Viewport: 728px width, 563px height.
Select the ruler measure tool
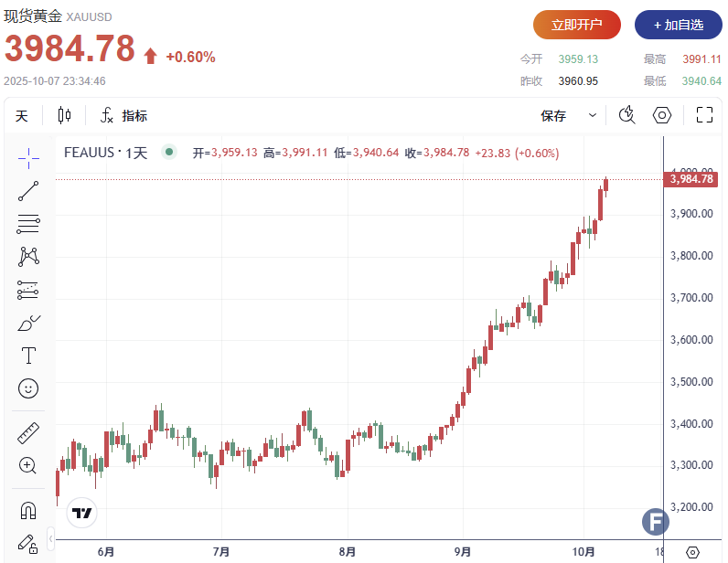click(28, 433)
